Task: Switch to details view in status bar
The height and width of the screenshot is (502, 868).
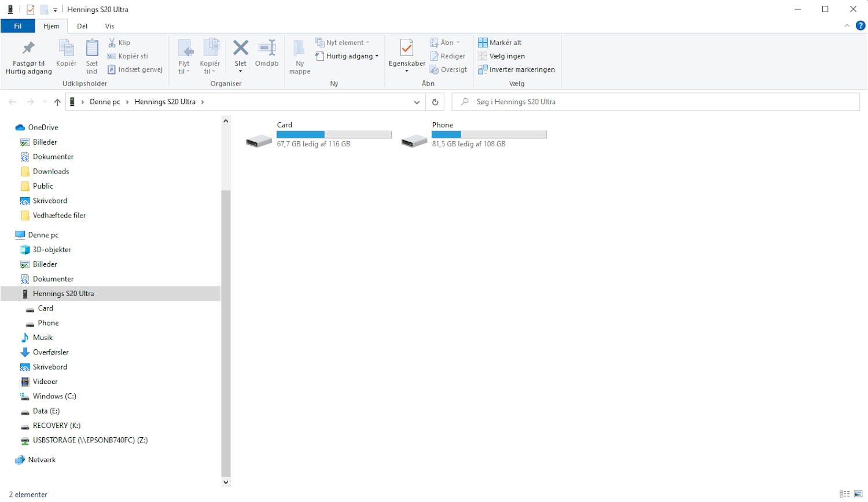Action: [x=845, y=494]
